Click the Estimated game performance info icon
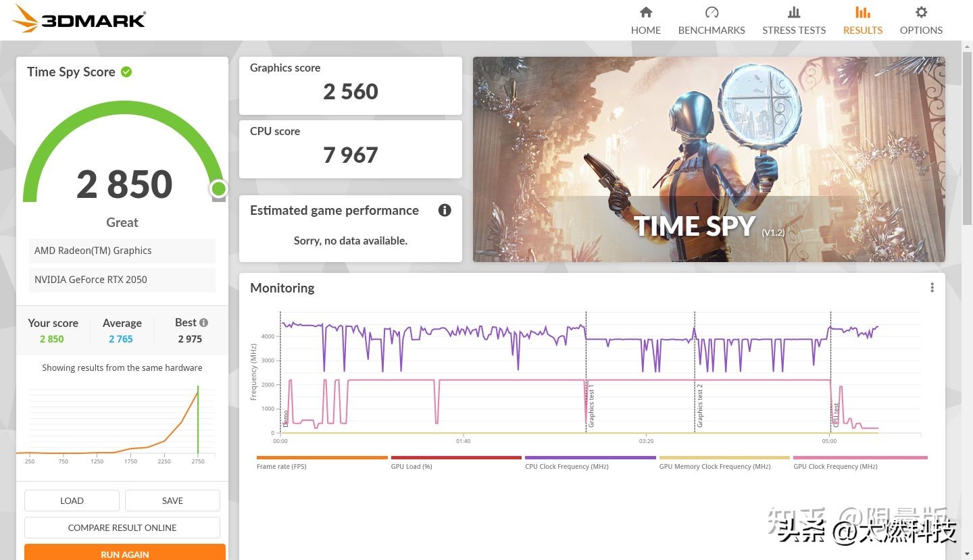Screen dimensions: 973x560 pos(445,210)
